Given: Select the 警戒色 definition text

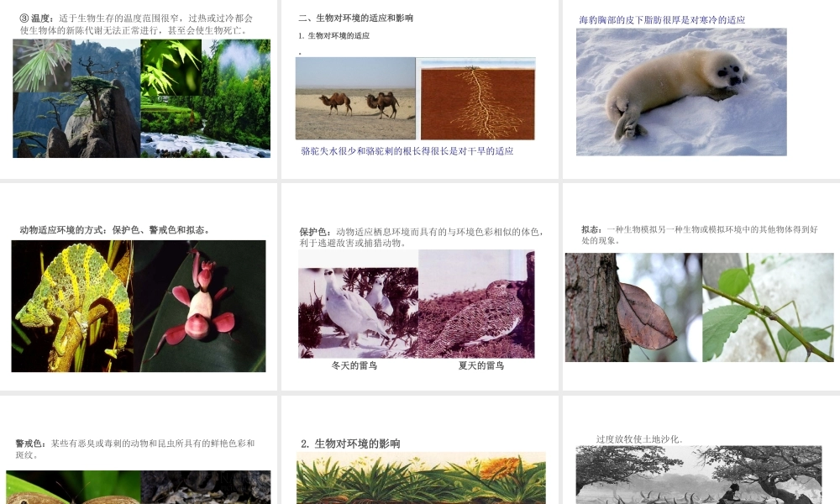Looking at the screenshot, I should [135, 449].
